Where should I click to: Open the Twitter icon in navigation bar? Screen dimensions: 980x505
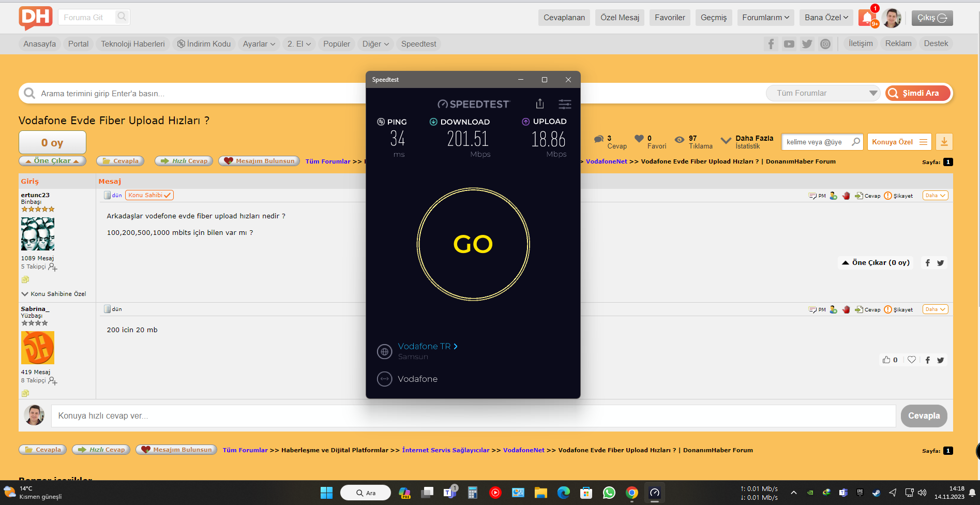coord(807,44)
